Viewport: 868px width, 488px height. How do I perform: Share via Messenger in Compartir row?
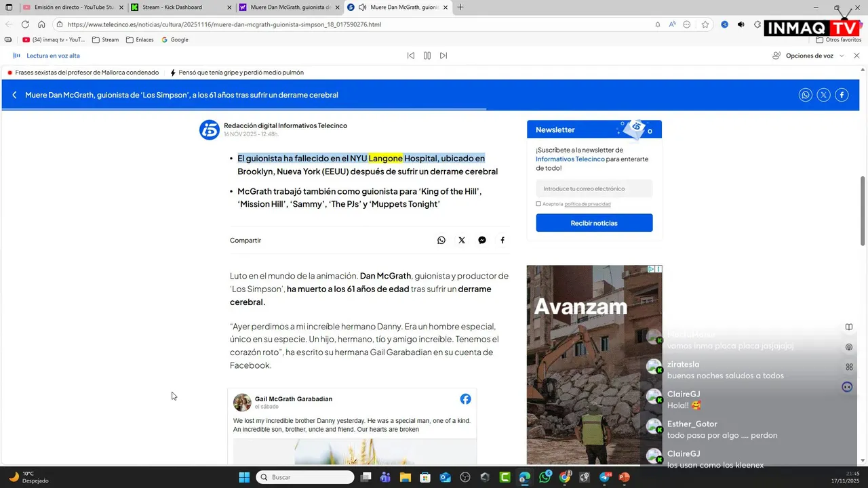coord(482,240)
